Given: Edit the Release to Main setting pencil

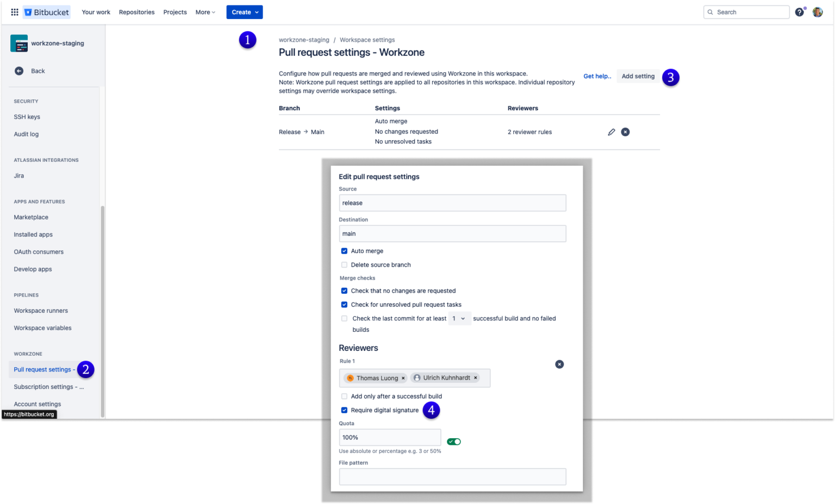Looking at the screenshot, I should coord(612,132).
